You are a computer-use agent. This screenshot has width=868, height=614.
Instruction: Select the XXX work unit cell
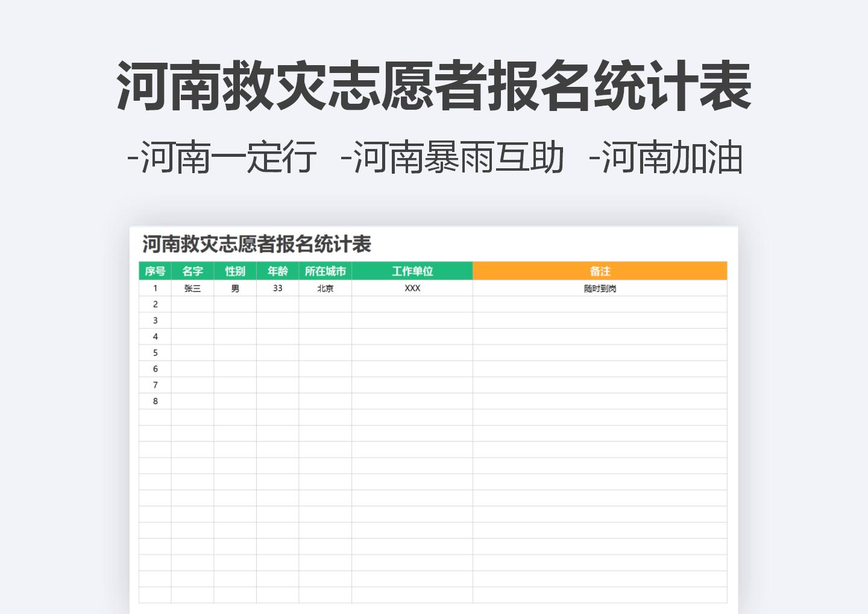(x=412, y=288)
